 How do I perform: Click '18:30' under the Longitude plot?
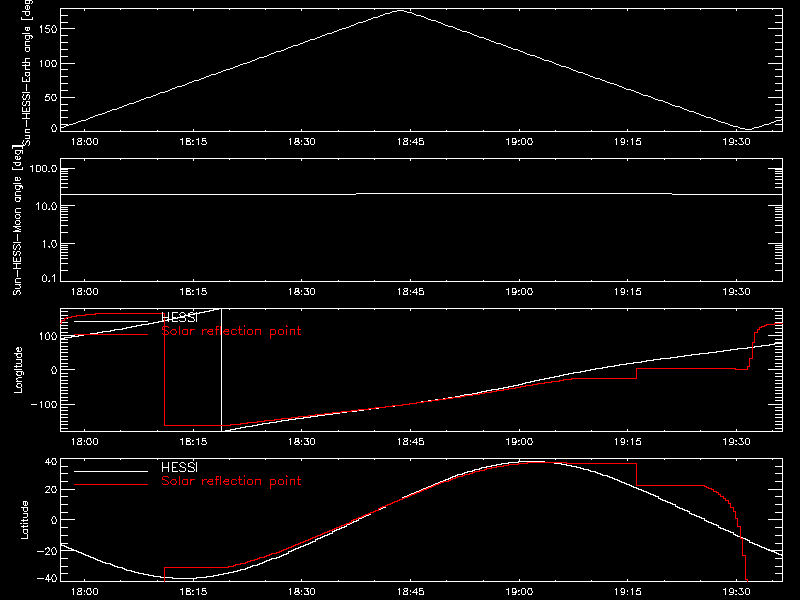[302, 442]
